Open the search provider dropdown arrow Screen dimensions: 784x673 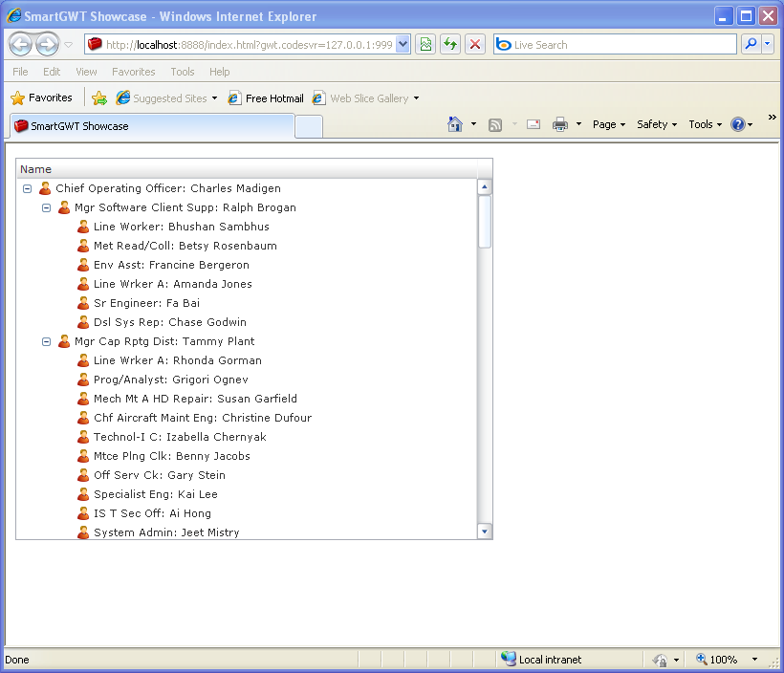click(x=768, y=45)
